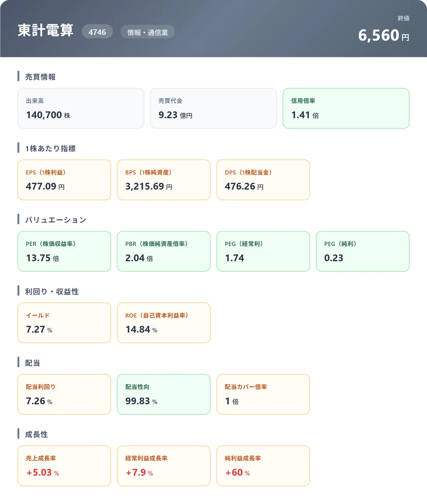The width and height of the screenshot is (427, 504).
Task: Select the PBR(株価純資産倍率) card
Action: (x=164, y=251)
